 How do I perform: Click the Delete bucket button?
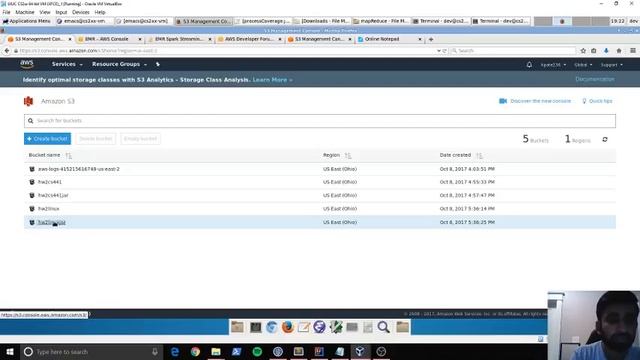tap(96, 139)
